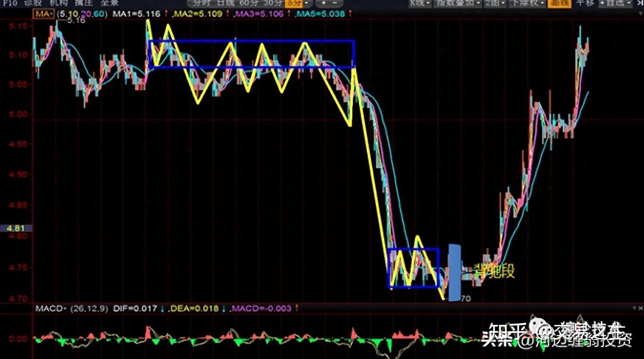Open the F10 company info page
This screenshot has height=359, width=644.
tap(9, 2)
